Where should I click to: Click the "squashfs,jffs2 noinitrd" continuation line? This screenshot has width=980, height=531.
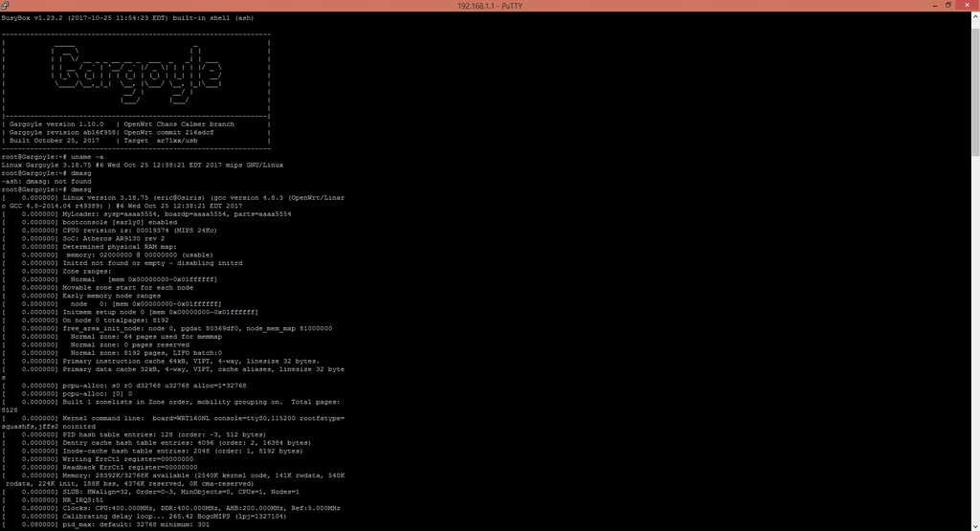(49, 426)
